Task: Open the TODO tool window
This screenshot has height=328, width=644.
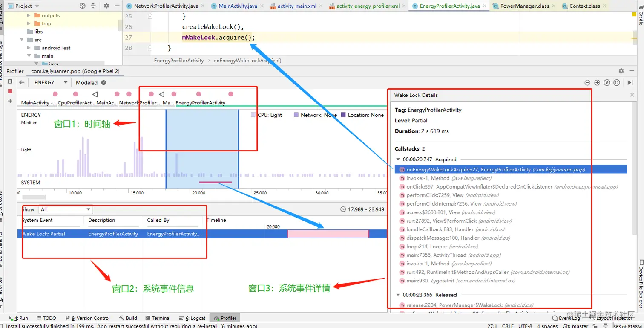Action: [x=46, y=318]
